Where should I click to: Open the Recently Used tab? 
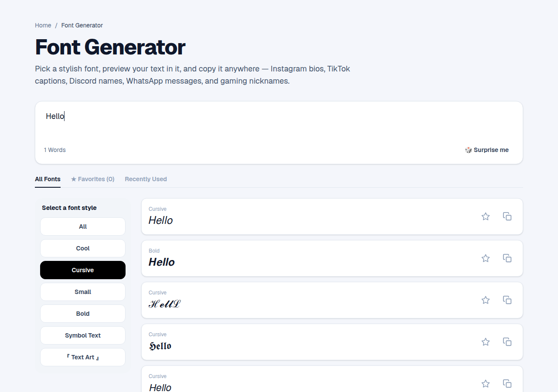(x=146, y=179)
